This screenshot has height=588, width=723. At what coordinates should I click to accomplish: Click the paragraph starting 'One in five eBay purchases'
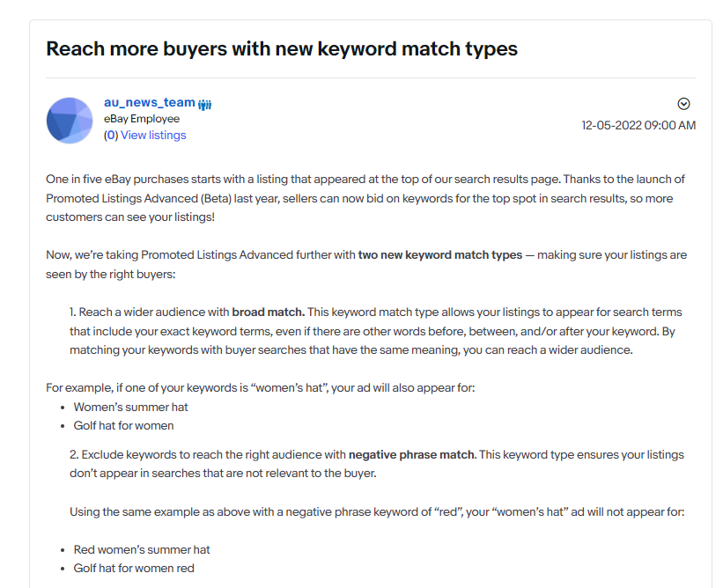coord(365,198)
